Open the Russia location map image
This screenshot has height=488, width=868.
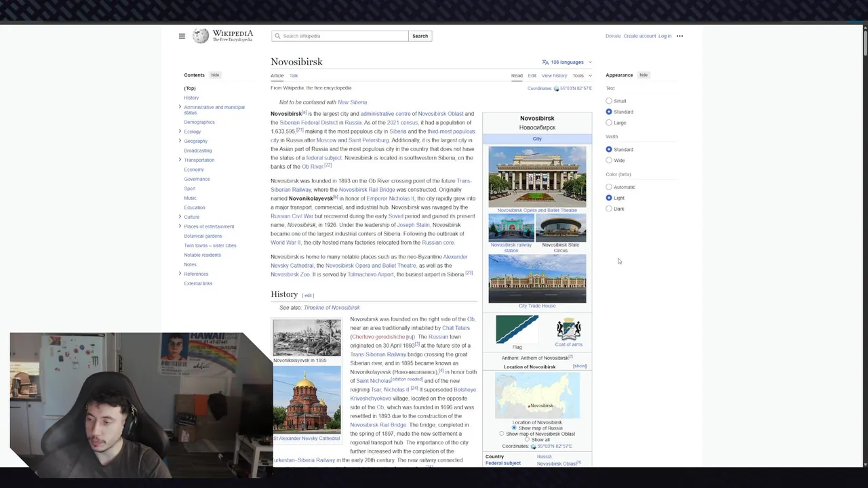(x=537, y=396)
